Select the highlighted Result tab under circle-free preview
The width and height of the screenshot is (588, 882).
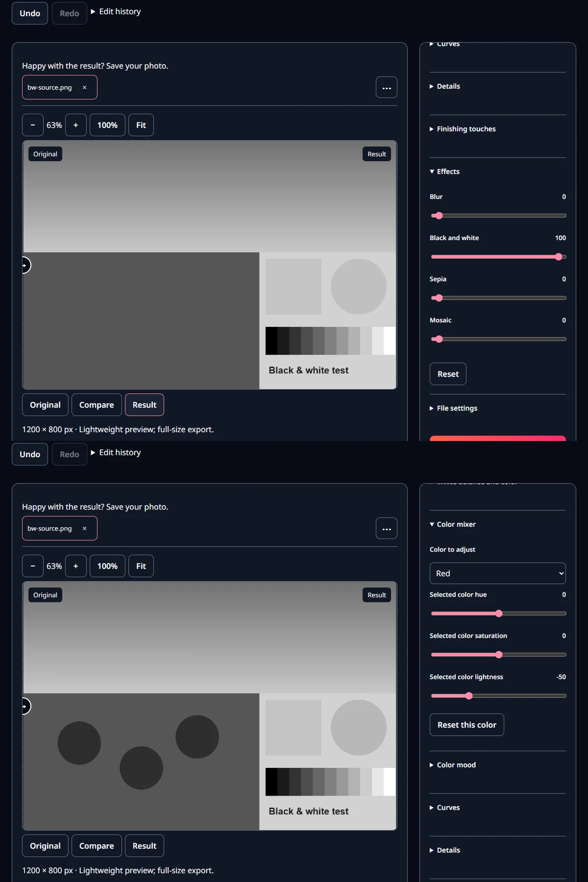coord(145,405)
